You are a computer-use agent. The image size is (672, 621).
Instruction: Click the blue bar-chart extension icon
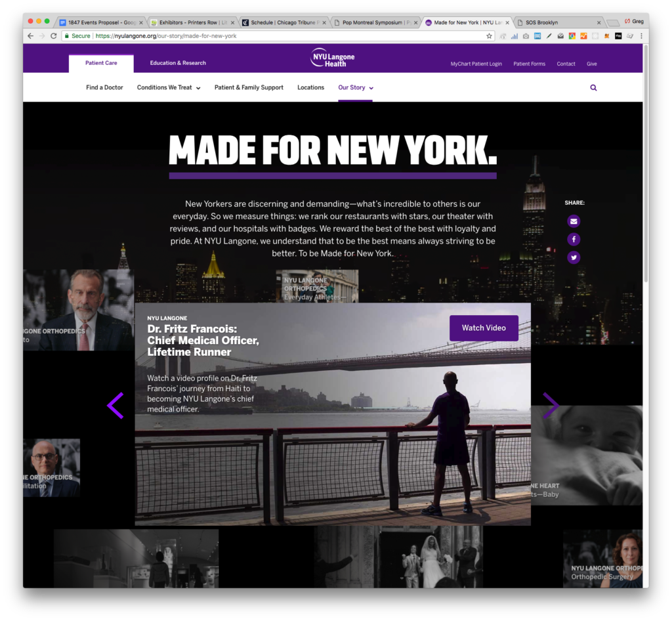click(514, 36)
